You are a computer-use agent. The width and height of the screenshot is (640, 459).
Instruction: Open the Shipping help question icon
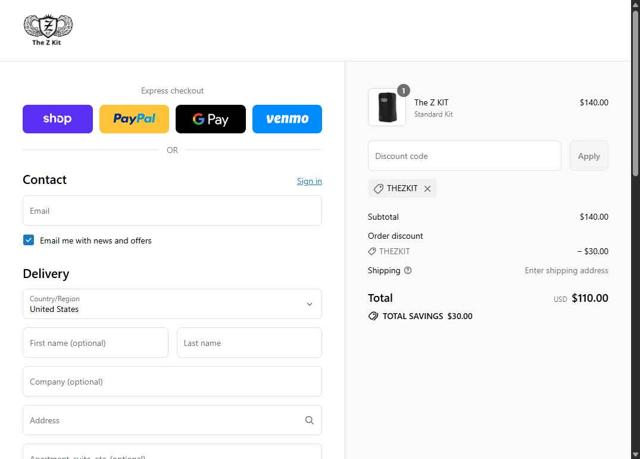click(408, 270)
